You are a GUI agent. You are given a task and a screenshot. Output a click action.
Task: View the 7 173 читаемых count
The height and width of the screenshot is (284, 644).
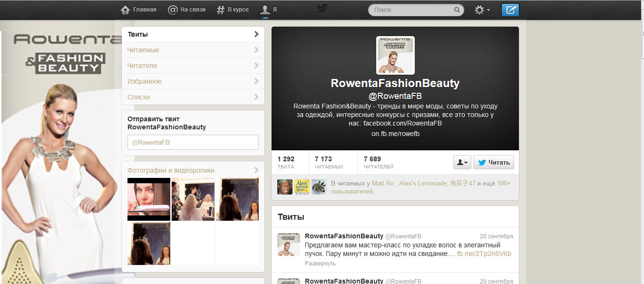329,162
